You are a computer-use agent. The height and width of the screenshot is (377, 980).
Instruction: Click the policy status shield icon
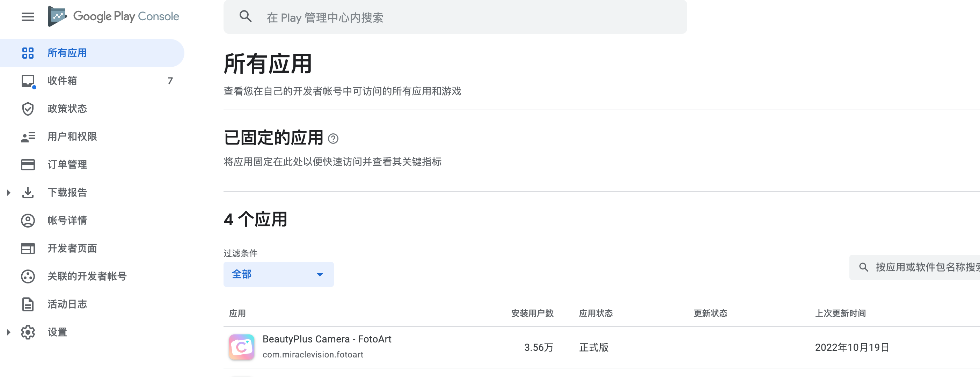(28, 109)
